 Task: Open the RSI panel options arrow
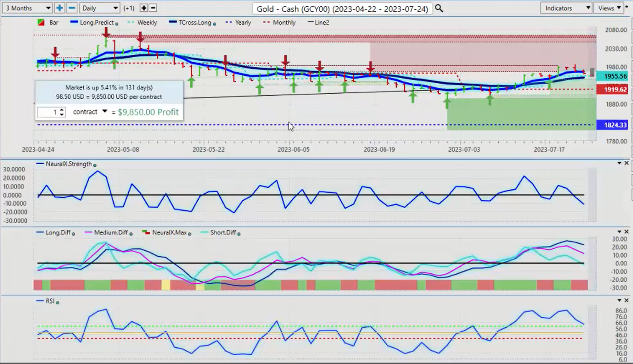tap(620, 300)
